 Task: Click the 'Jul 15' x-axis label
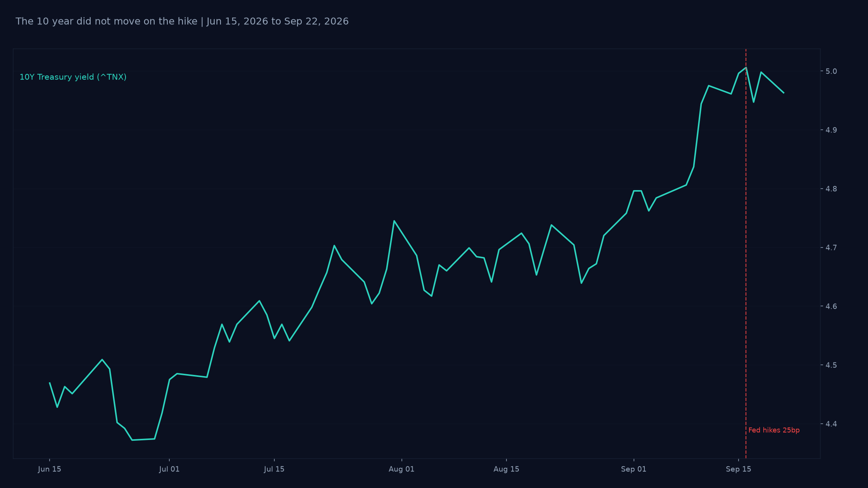(274, 469)
